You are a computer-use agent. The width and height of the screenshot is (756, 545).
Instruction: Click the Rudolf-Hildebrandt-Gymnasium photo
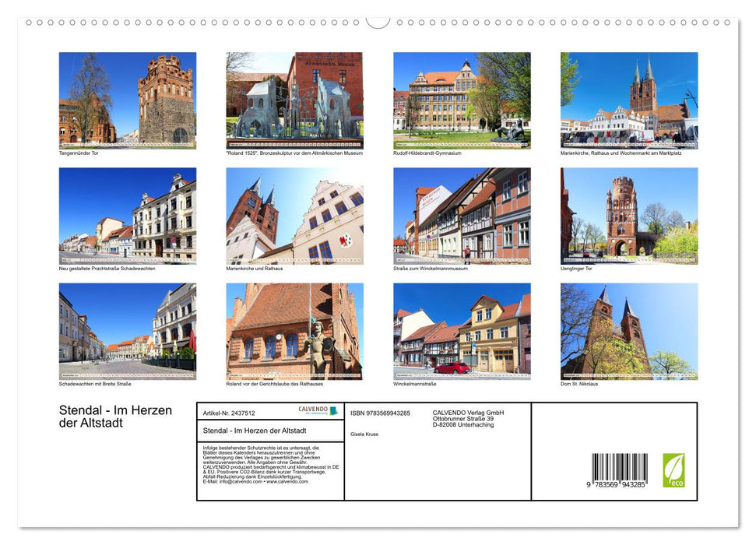point(462,100)
